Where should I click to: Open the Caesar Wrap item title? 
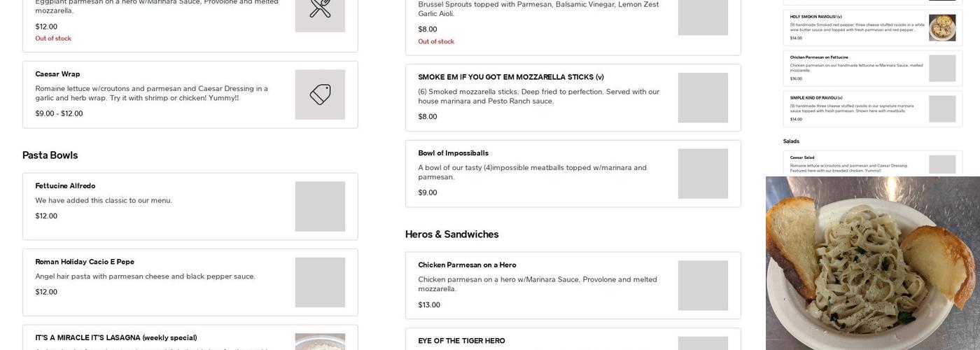pyautogui.click(x=57, y=74)
